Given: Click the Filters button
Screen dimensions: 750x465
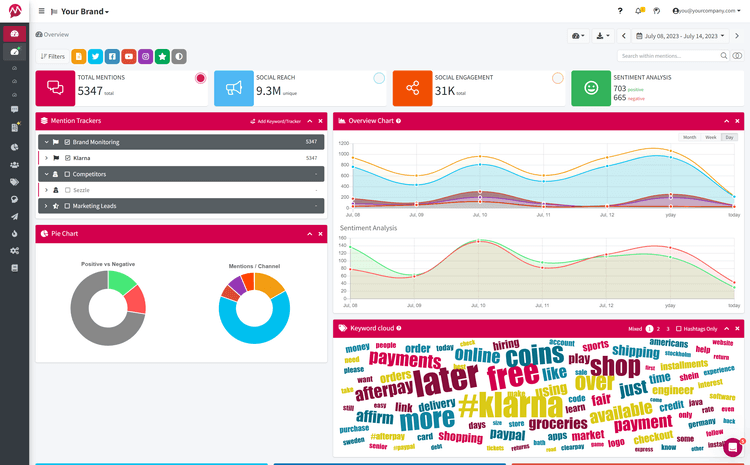Looking at the screenshot, I should tap(53, 56).
